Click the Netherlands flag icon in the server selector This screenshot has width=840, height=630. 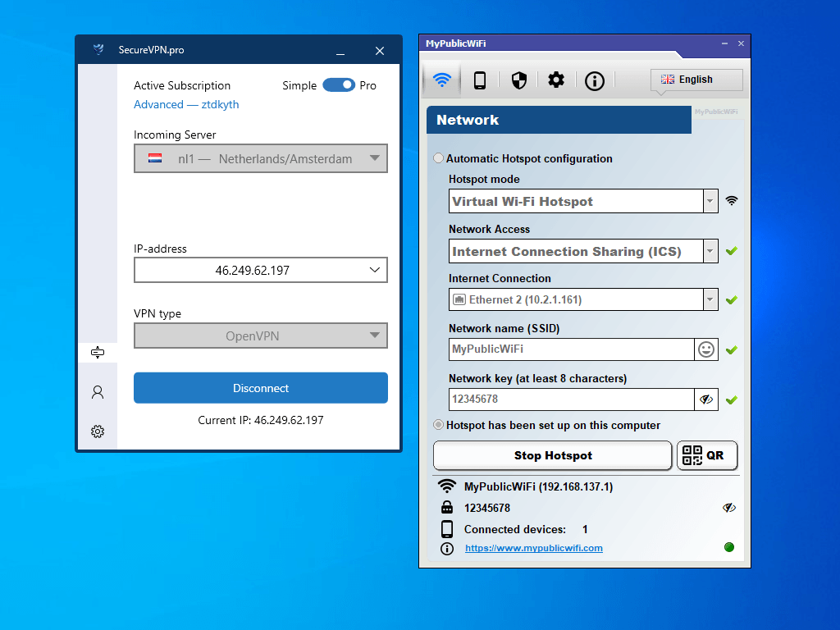click(155, 158)
